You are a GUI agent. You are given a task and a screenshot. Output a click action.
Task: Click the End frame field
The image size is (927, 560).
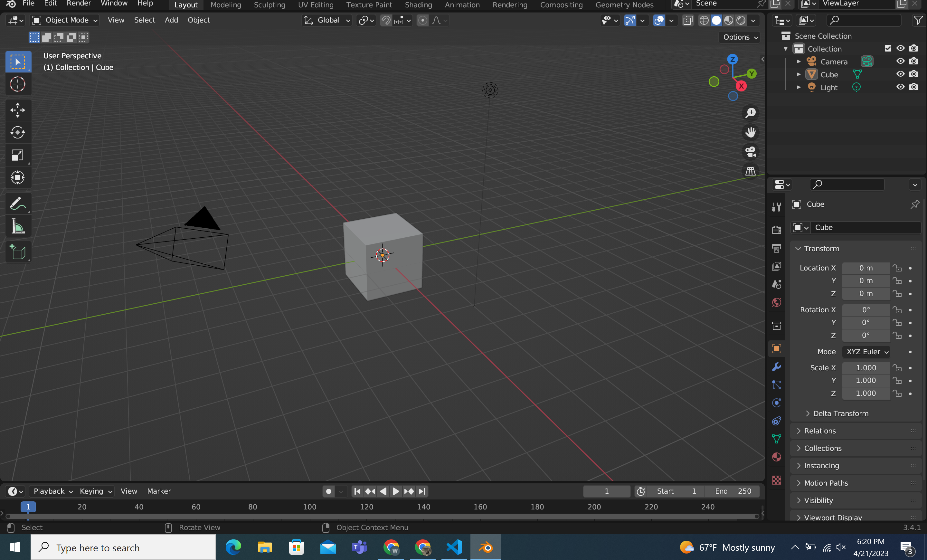(733, 491)
